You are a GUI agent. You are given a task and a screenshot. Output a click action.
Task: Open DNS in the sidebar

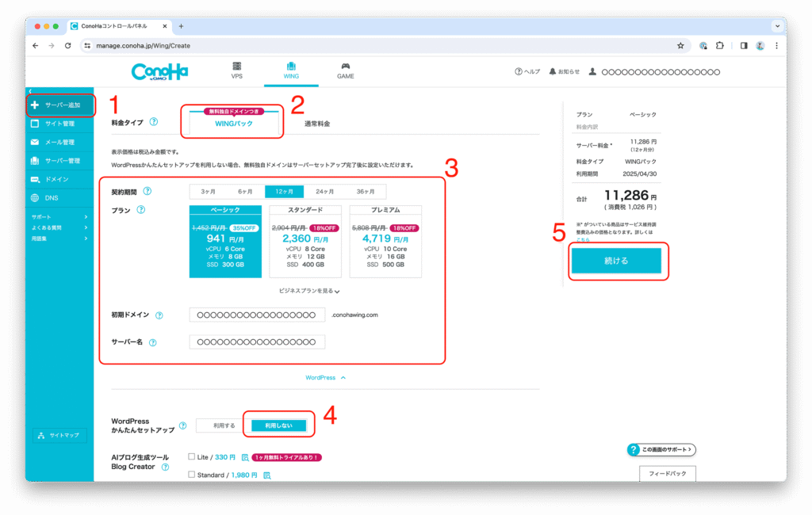point(60,198)
